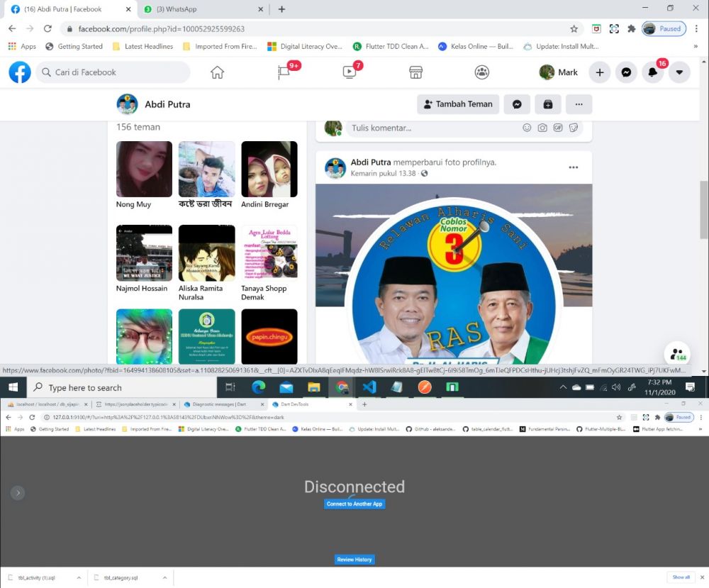The image size is (709, 588).
Task: Open the options menu on Abdi Putra's post
Action: click(x=573, y=167)
